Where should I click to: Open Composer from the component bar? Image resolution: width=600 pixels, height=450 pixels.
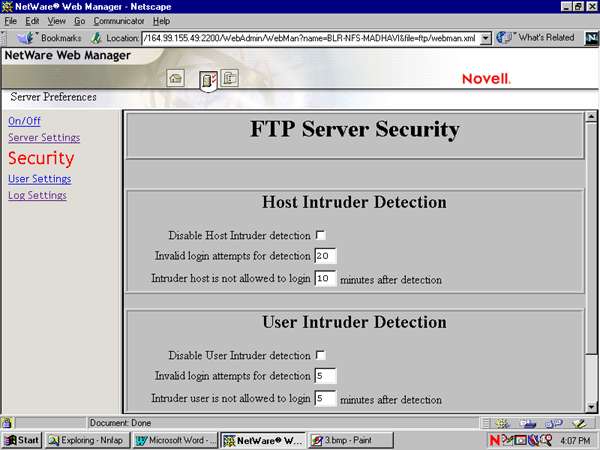pyautogui.click(x=579, y=423)
